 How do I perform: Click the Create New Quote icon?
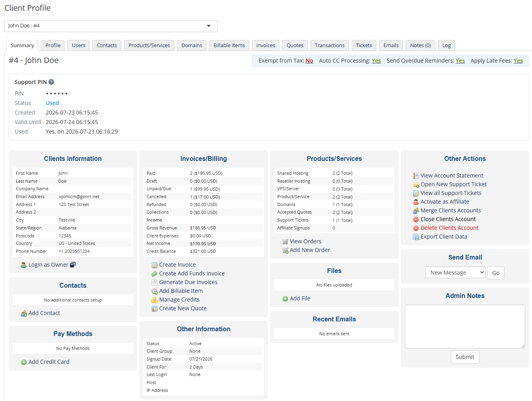tap(154, 309)
